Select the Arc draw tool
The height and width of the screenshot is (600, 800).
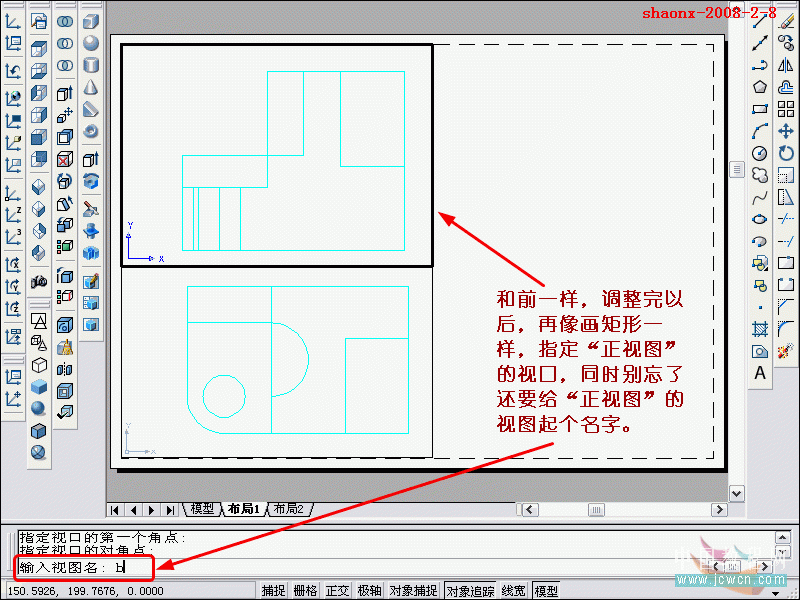click(x=760, y=131)
